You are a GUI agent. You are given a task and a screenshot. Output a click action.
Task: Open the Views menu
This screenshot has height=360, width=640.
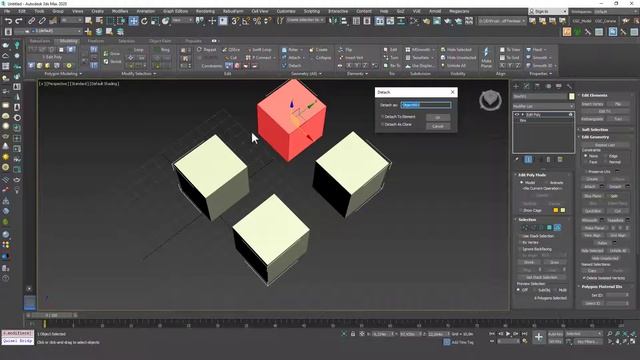(x=77, y=11)
